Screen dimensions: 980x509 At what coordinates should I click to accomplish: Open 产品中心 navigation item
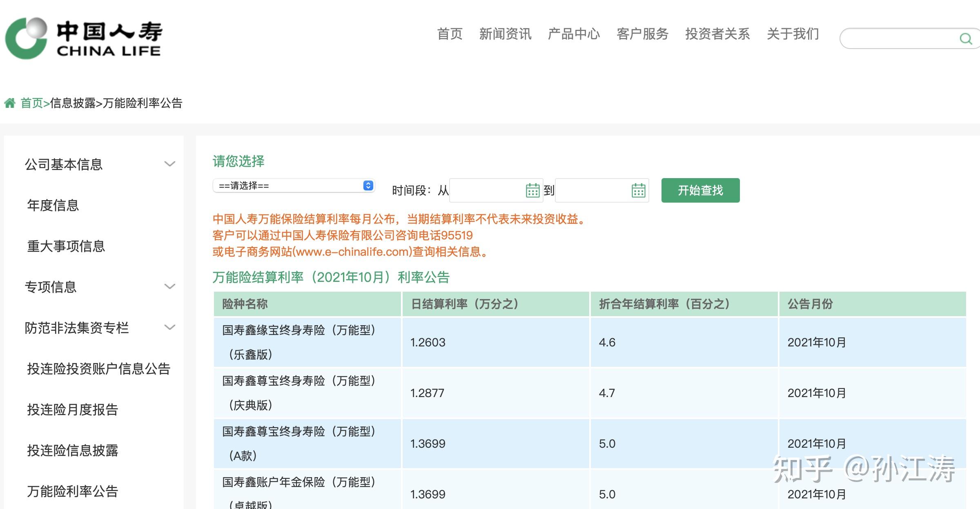pos(574,34)
